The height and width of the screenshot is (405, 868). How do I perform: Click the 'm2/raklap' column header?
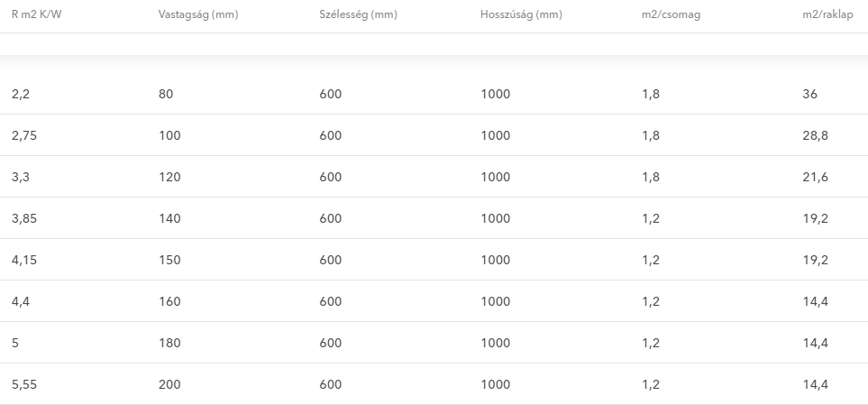(x=827, y=15)
